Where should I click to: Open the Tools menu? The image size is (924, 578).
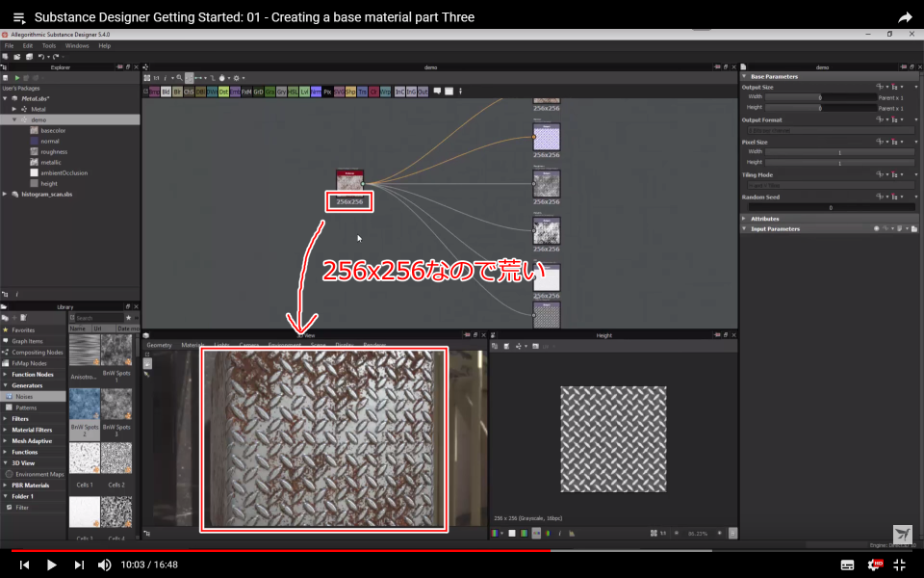[x=49, y=45]
